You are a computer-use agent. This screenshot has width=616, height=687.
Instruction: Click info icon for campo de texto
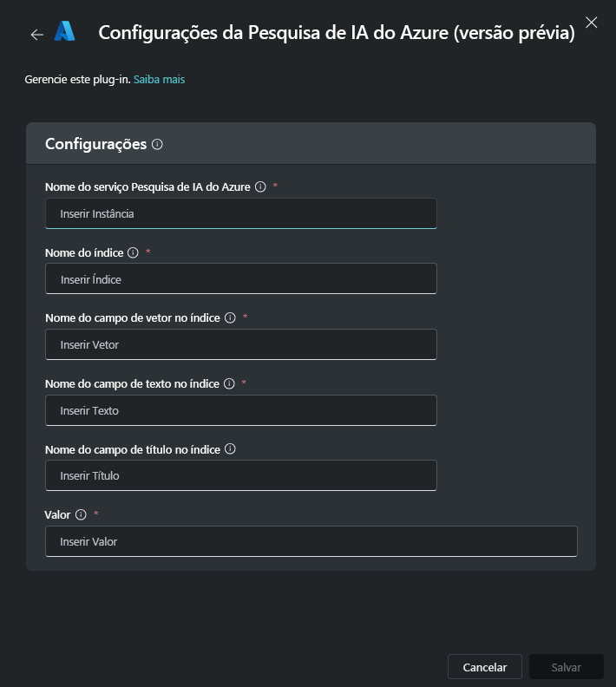click(229, 383)
